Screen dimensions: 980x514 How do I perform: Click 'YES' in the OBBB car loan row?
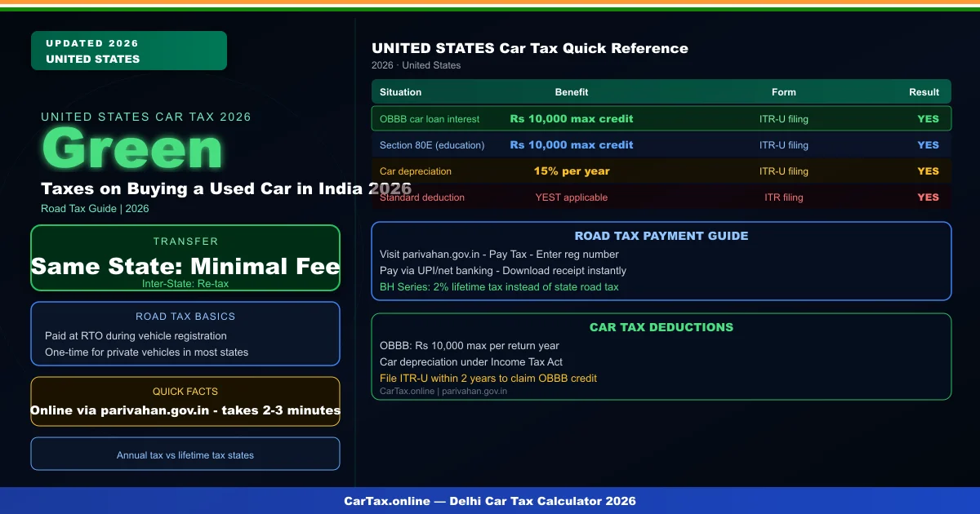tap(929, 119)
